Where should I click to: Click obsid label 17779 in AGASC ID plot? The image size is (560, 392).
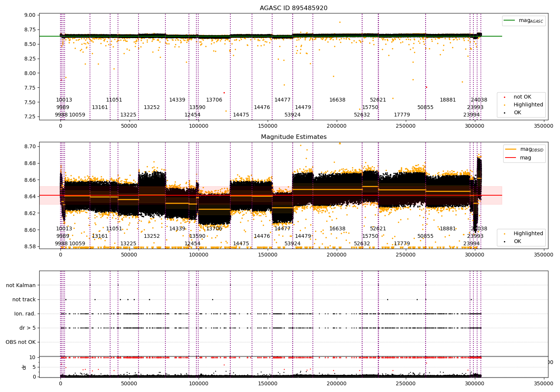coord(402,115)
